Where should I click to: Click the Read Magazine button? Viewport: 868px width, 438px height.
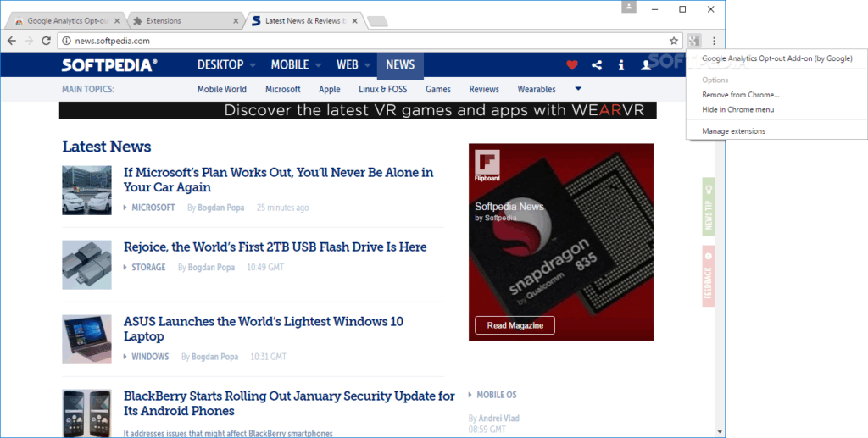click(515, 325)
